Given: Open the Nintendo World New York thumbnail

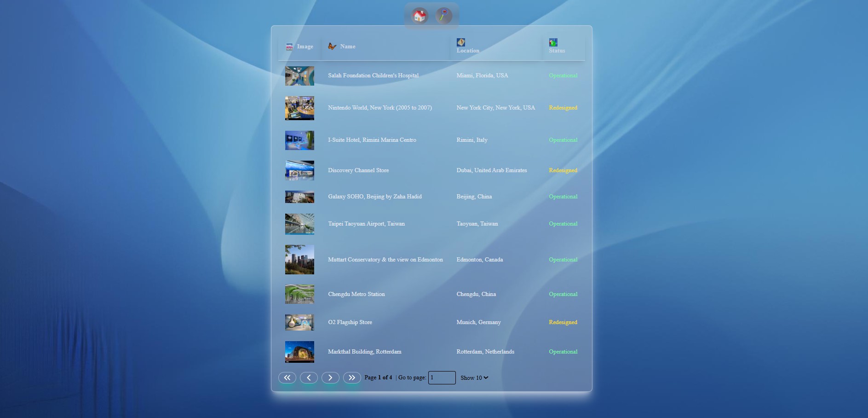Looking at the screenshot, I should [299, 108].
